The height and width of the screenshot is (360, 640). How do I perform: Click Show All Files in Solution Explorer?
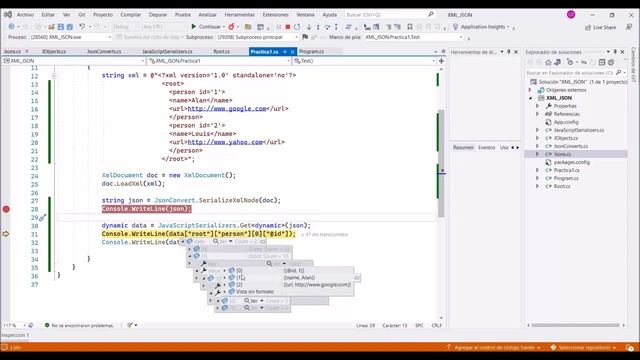point(611,62)
